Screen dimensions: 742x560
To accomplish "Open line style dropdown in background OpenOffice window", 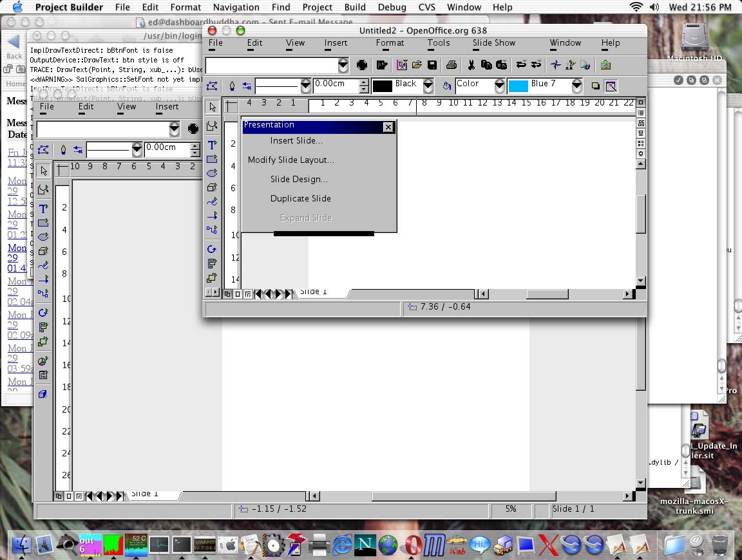I will 137,150.
